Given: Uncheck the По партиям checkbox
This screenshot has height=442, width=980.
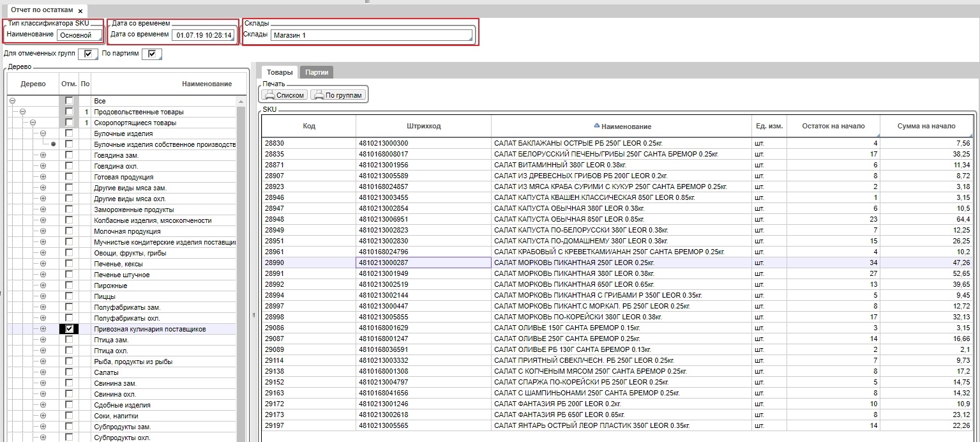Looking at the screenshot, I should click(151, 54).
